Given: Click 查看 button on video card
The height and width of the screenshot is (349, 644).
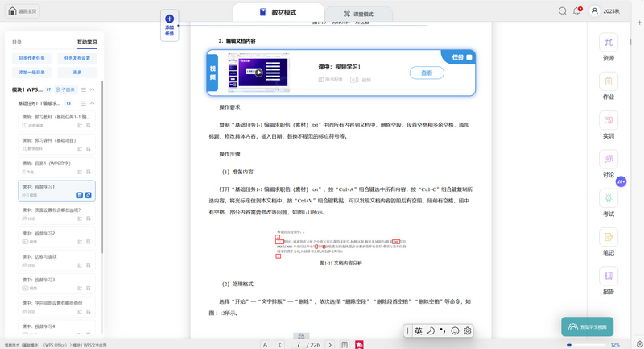Looking at the screenshot, I should click(x=427, y=73).
